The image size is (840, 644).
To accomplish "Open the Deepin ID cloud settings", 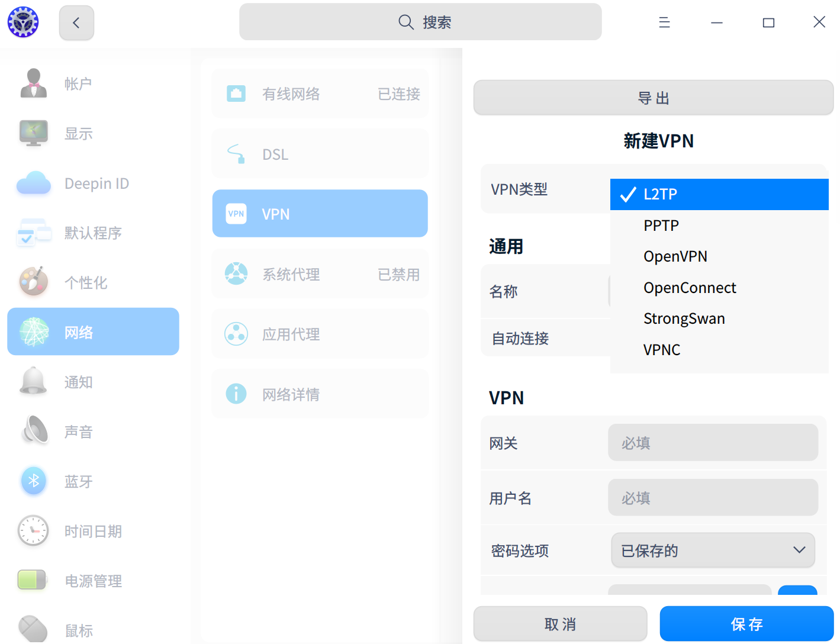I will tap(93, 183).
